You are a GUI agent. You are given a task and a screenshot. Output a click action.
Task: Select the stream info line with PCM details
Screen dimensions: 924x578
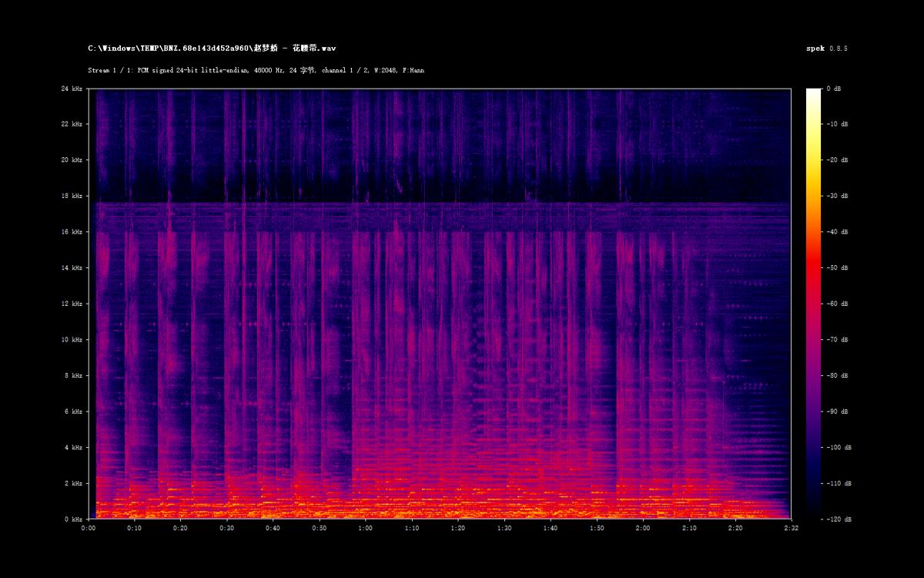coord(256,70)
